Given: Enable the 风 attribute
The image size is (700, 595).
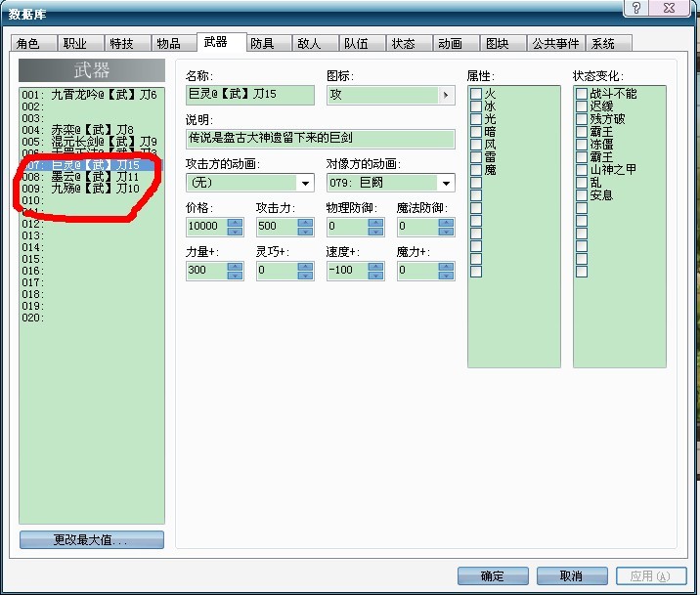Looking at the screenshot, I should (476, 145).
